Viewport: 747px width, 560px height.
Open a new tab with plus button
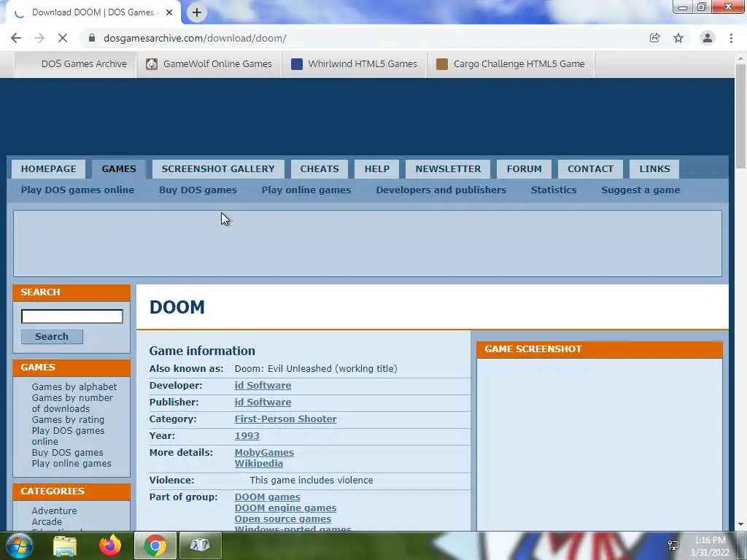(197, 12)
